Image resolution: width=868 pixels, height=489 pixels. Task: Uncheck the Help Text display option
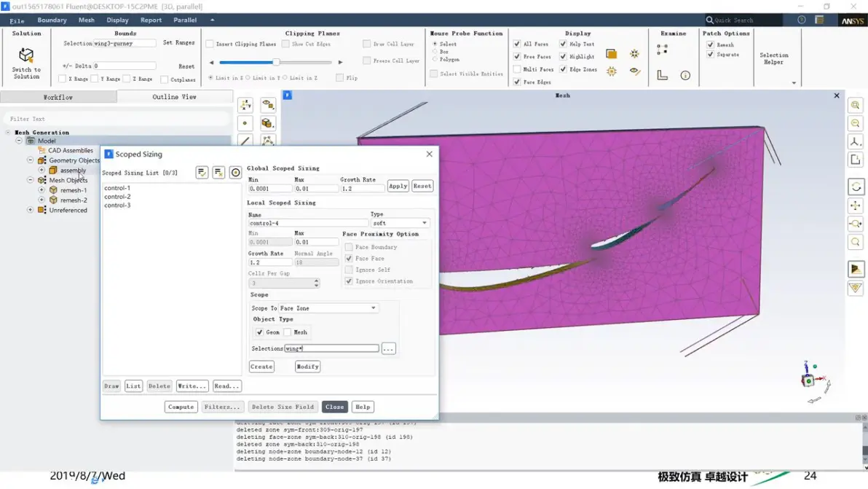coord(563,44)
